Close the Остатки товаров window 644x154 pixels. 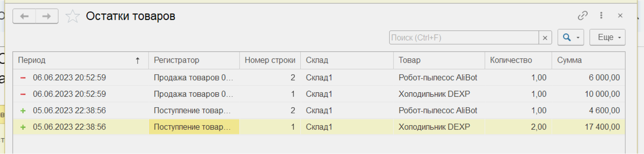(620, 16)
